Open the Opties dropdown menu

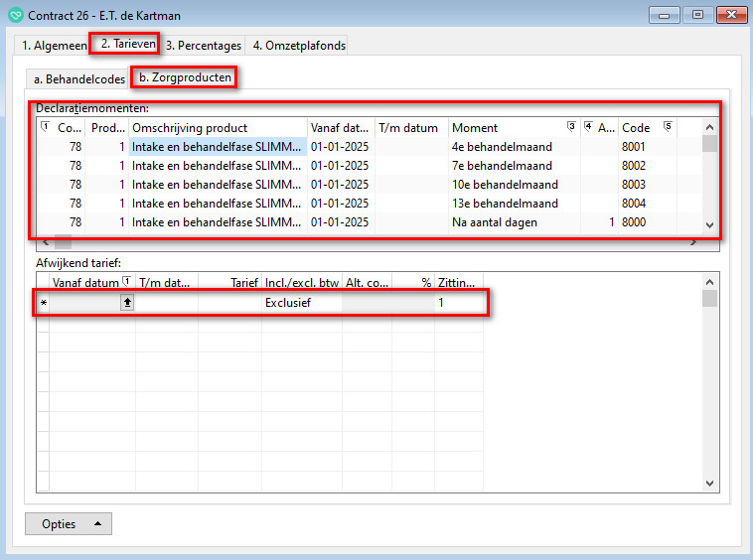pyautogui.click(x=68, y=523)
